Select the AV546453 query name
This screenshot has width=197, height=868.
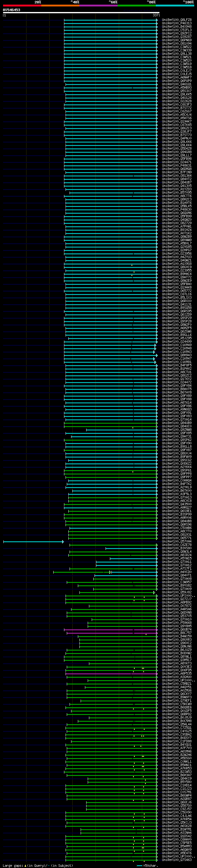tap(11, 10)
